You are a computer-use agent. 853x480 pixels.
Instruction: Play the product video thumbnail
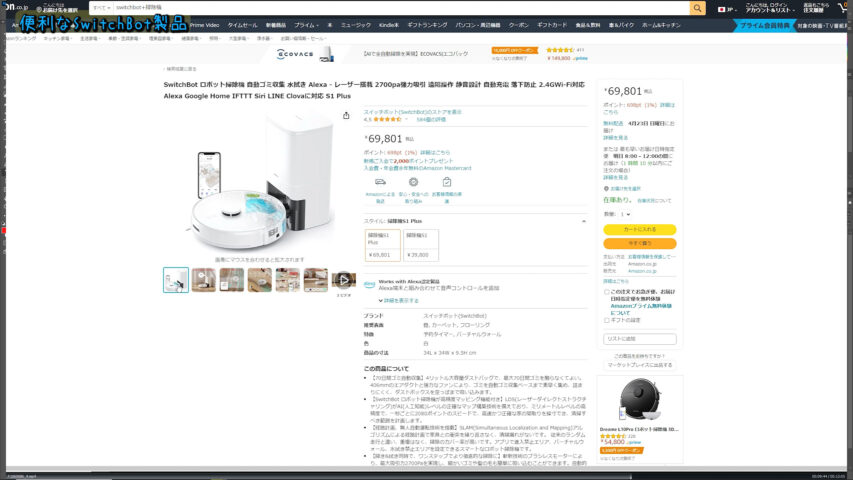pos(344,280)
